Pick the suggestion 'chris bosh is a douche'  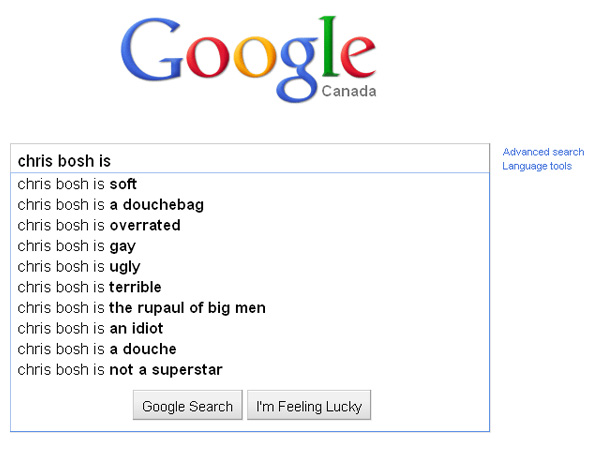pyautogui.click(x=250, y=349)
